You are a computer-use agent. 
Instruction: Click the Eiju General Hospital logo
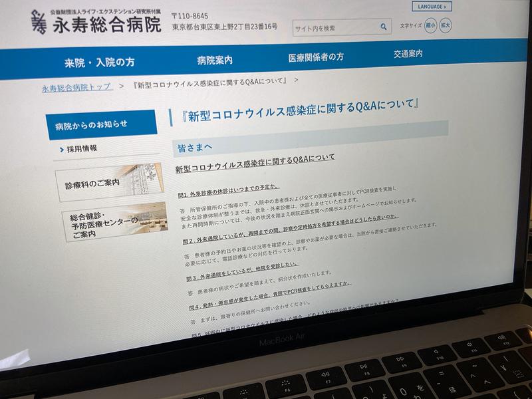(x=39, y=22)
